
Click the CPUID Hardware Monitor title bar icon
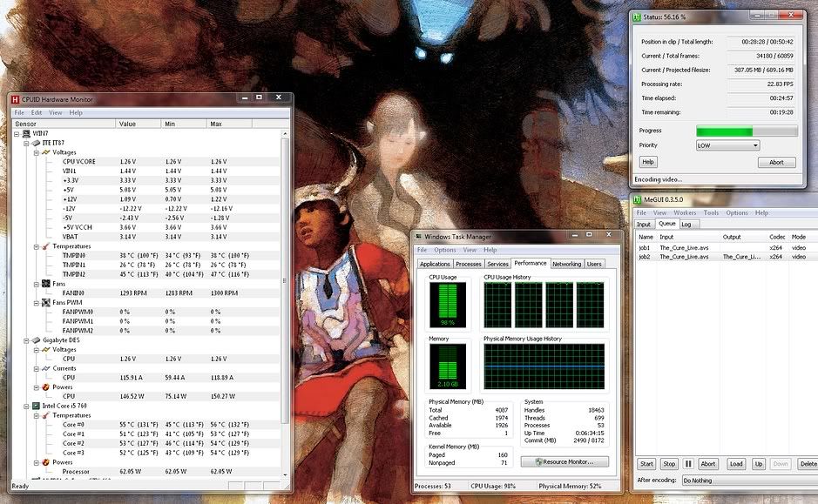click(15, 100)
